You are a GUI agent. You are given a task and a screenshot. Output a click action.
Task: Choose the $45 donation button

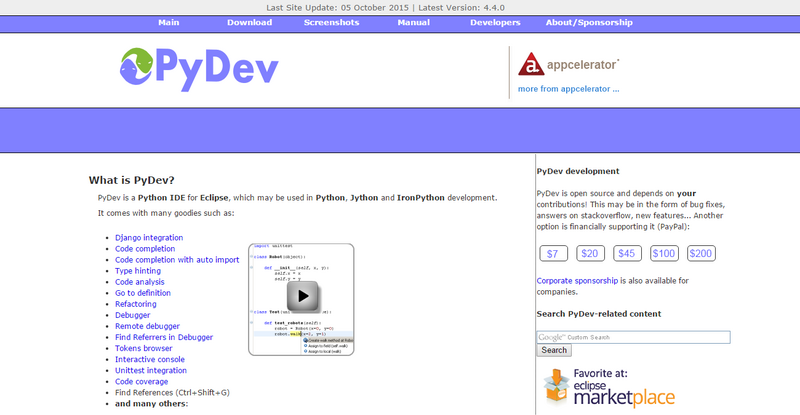pyautogui.click(x=627, y=253)
